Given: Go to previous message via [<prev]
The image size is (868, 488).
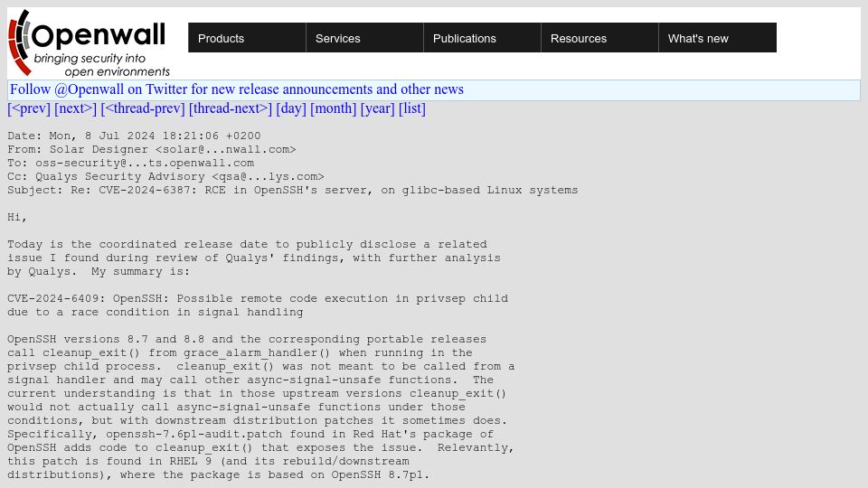Looking at the screenshot, I should 29,108.
